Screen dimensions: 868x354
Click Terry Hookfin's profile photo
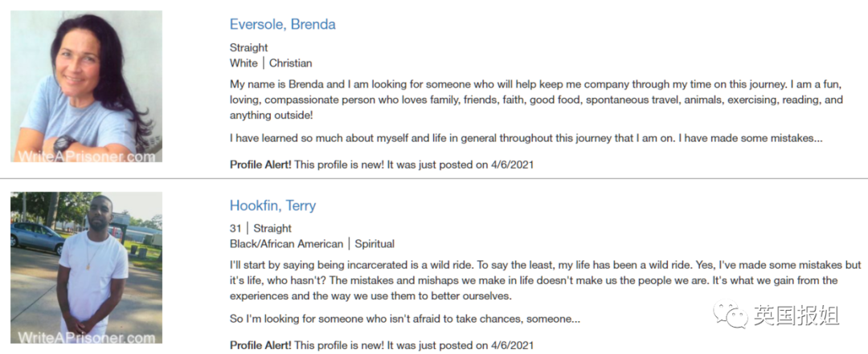(x=86, y=268)
